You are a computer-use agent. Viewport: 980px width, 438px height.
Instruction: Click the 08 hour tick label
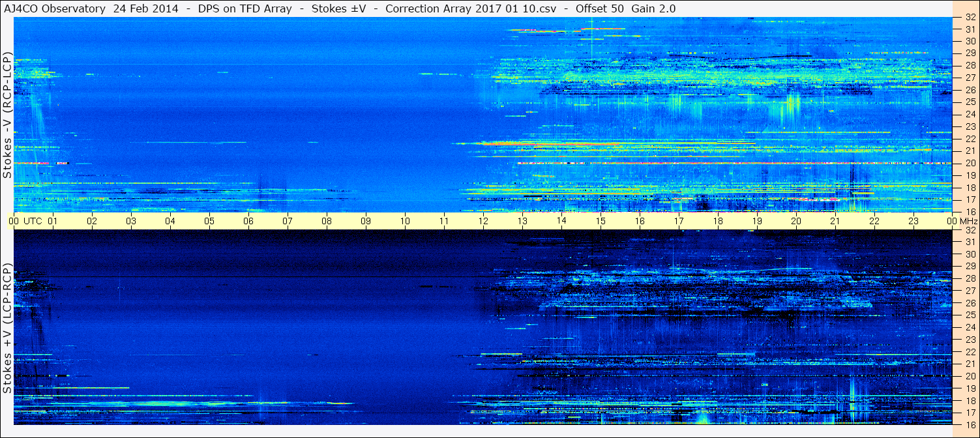(x=327, y=221)
